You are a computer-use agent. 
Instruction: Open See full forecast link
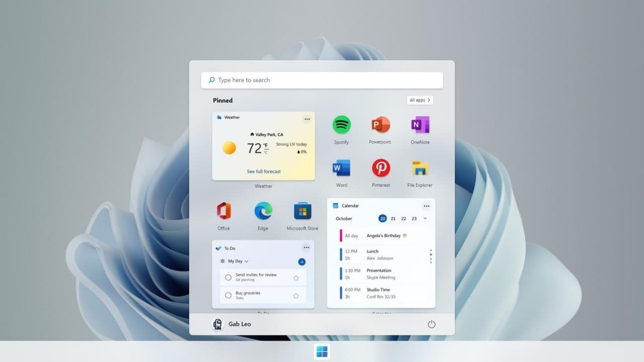(x=264, y=171)
